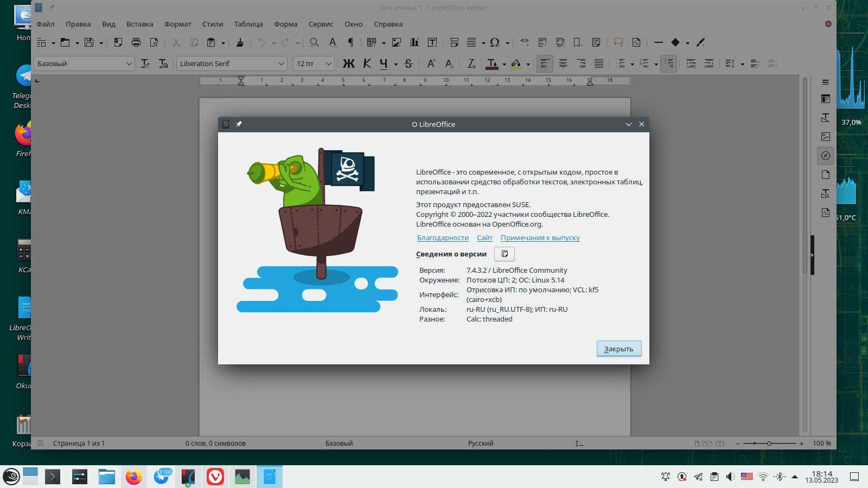
Task: Click the Закрыть button in the dialog
Action: pos(619,349)
